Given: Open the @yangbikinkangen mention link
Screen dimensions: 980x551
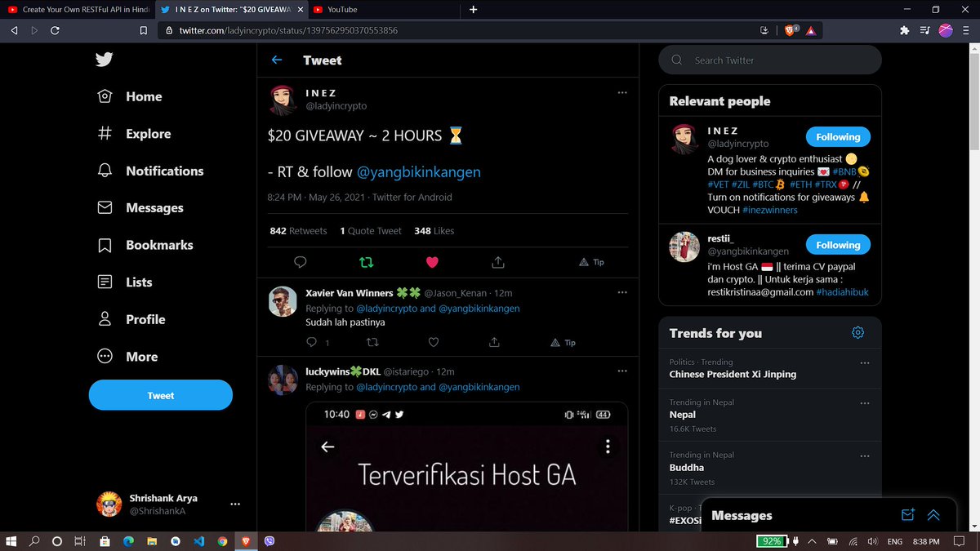Looking at the screenshot, I should [x=419, y=172].
